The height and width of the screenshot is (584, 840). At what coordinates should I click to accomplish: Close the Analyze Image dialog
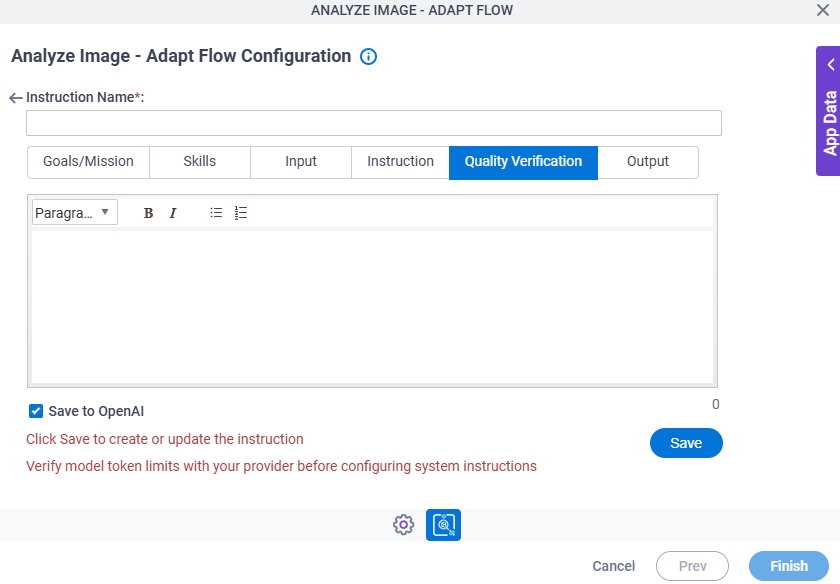tap(823, 10)
